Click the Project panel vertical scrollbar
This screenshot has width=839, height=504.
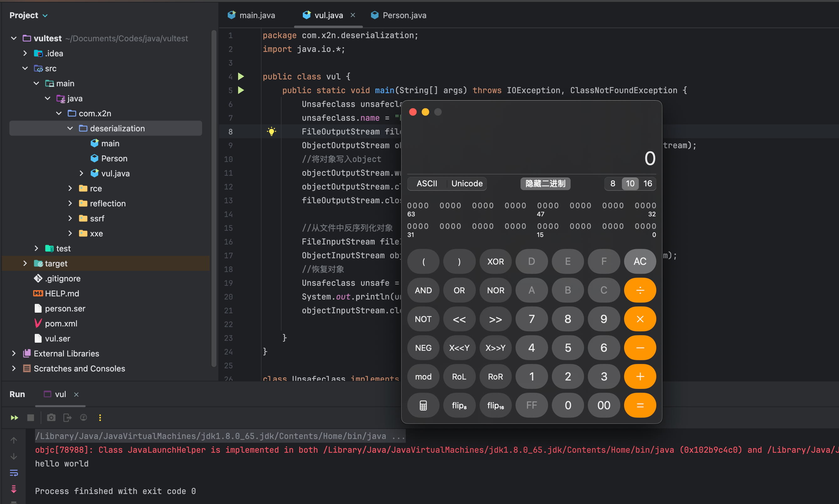214,199
